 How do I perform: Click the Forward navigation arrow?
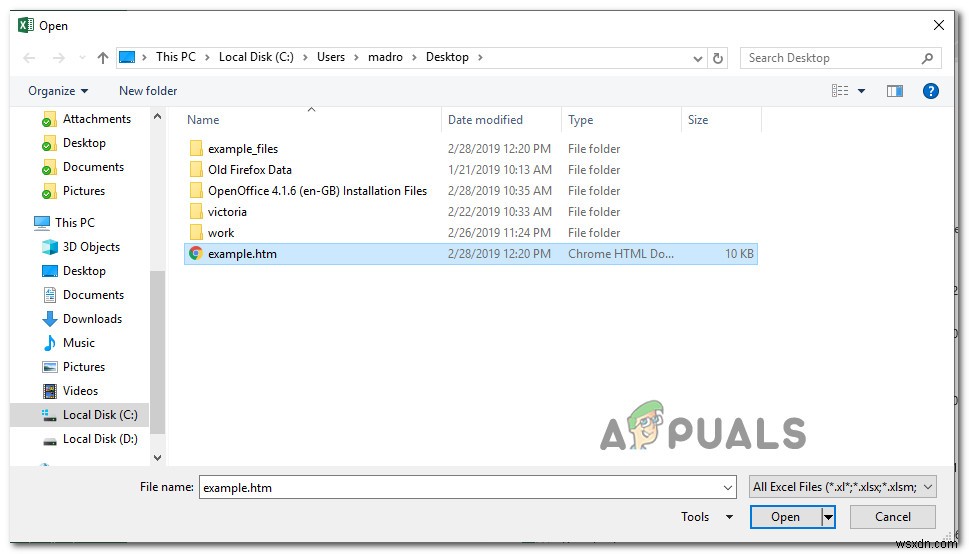[59, 58]
